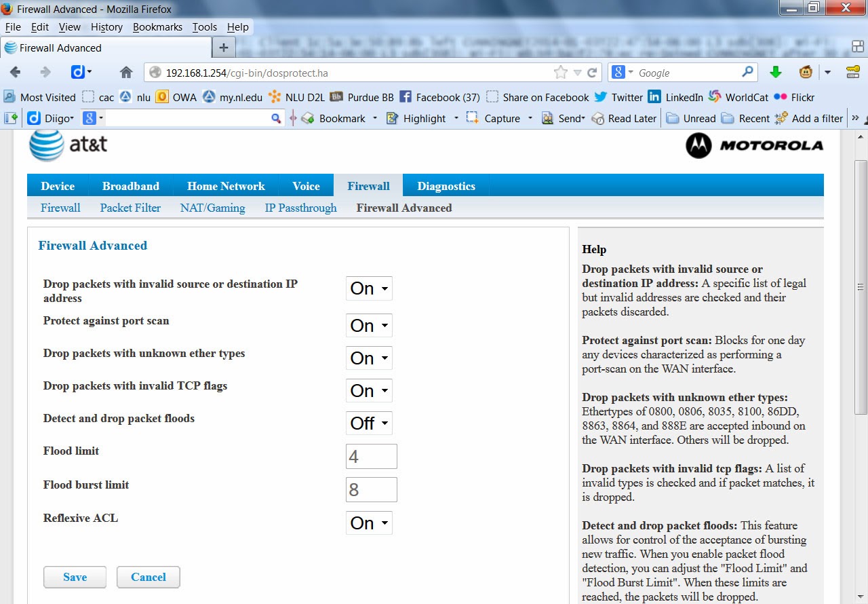Open the File menu
The height and width of the screenshot is (604, 868).
(14, 27)
